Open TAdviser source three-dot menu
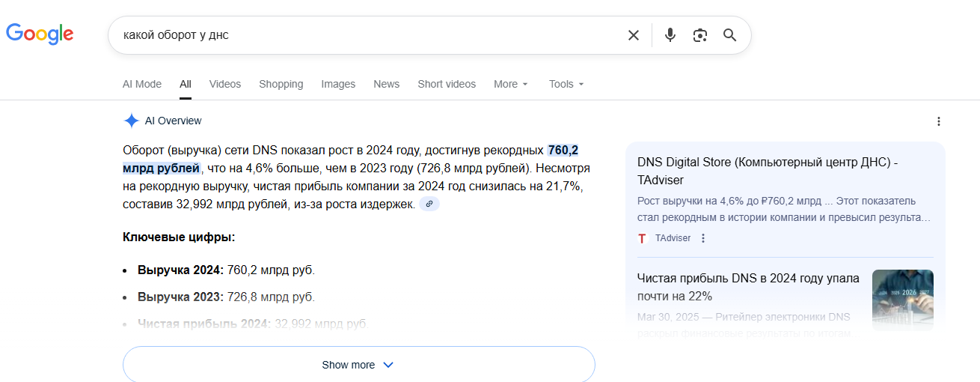This screenshot has height=382, width=980. tap(703, 238)
